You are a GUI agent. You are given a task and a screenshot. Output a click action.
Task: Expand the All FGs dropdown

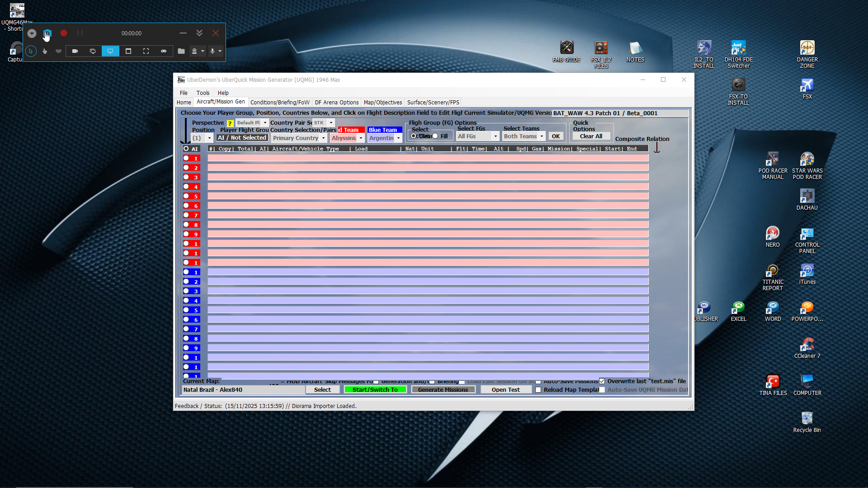495,136
